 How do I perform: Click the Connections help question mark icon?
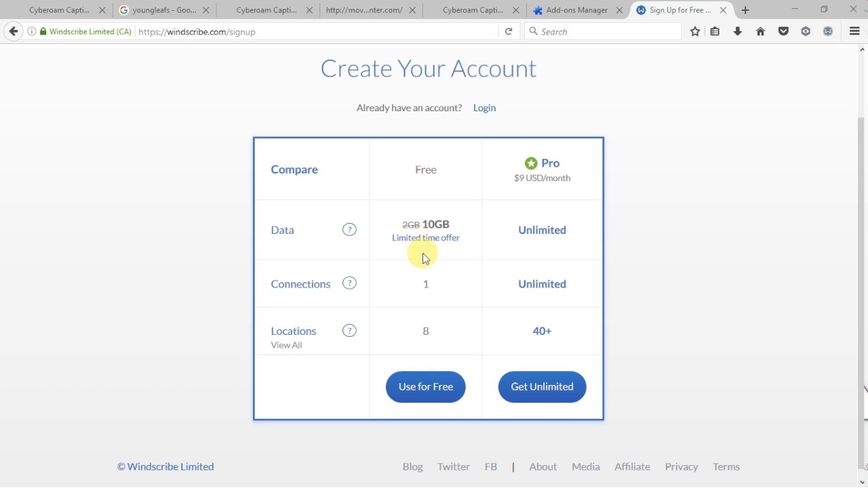(349, 283)
